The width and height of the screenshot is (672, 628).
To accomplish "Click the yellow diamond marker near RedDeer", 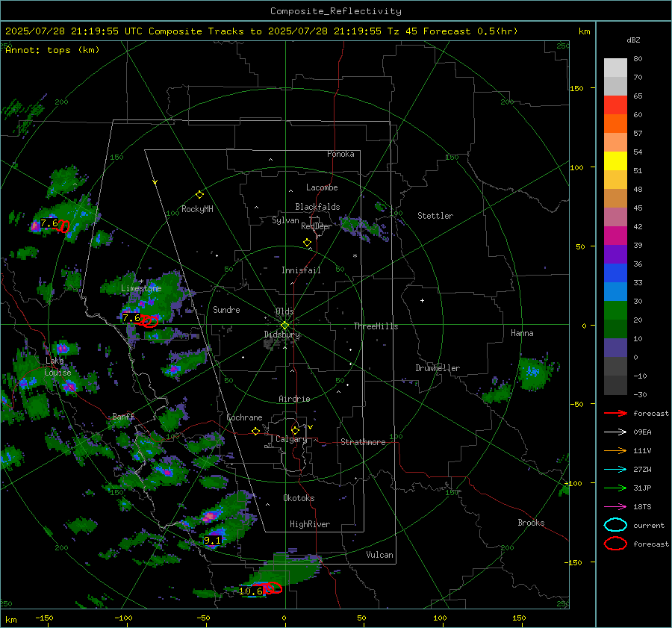I will click(x=307, y=243).
